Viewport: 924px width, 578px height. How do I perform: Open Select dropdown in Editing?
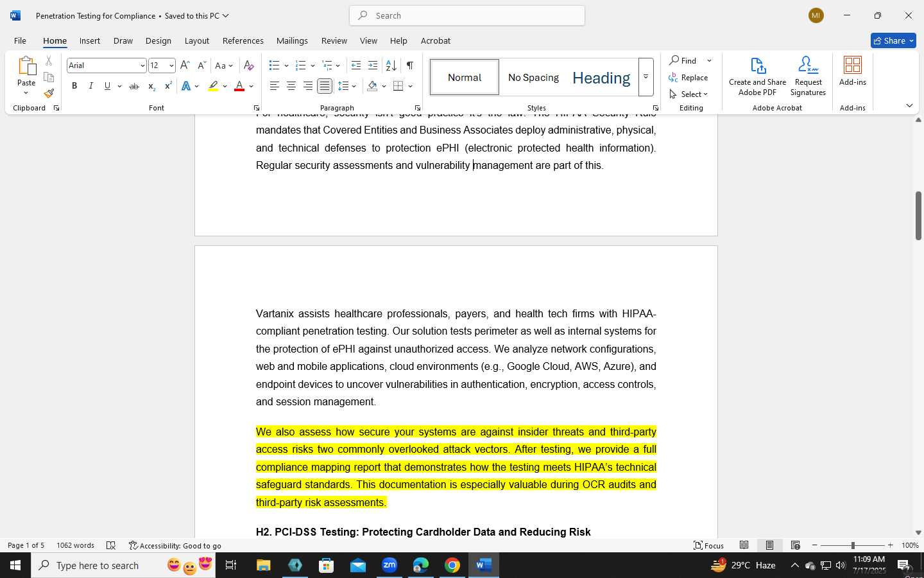coord(689,94)
